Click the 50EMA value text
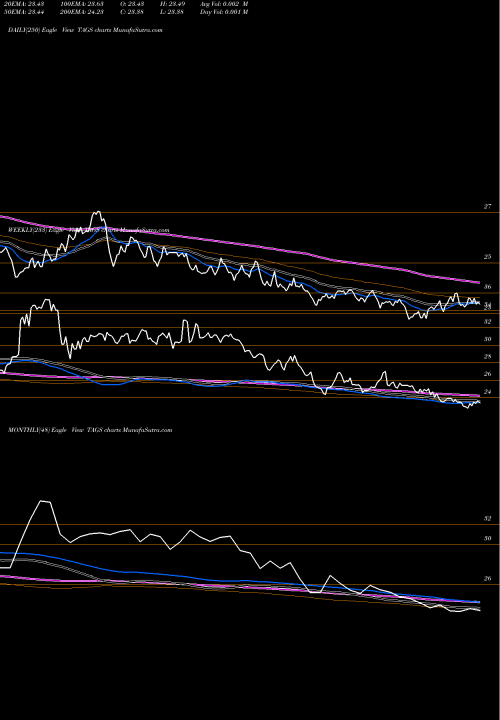500x720 pixels. 23,12
